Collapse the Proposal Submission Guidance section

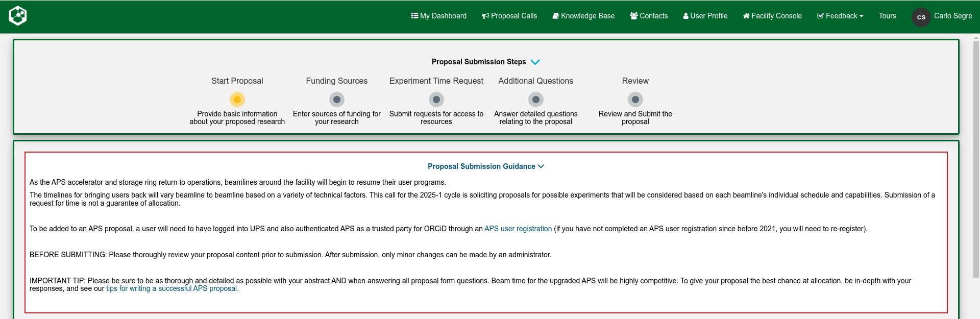pyautogui.click(x=541, y=166)
